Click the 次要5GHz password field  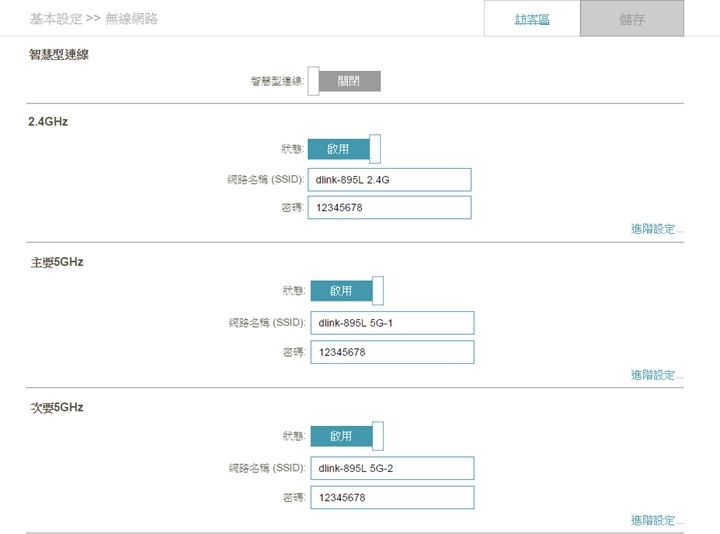pos(392,497)
